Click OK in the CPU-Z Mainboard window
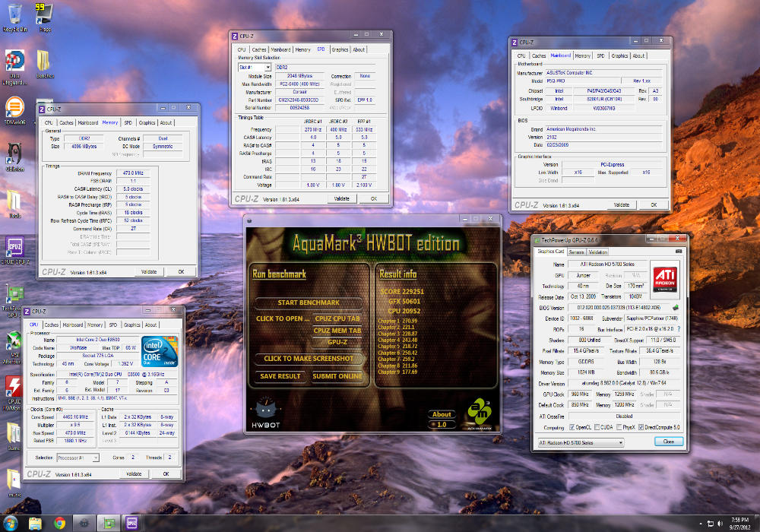This screenshot has height=532, width=760. (x=654, y=205)
